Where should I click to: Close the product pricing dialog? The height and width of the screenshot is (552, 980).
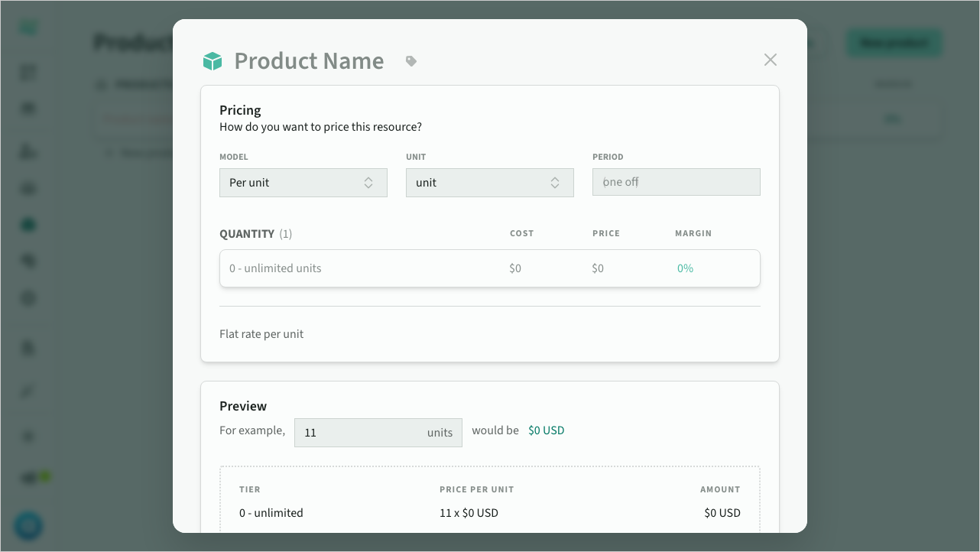(x=770, y=60)
